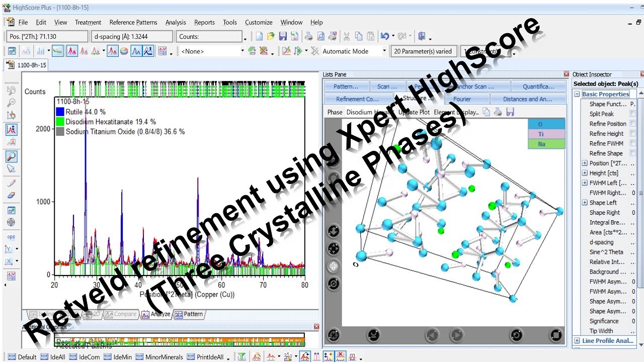
Task: Click the crossed-out refinement icon beside Automatic Mode
Action: pyautogui.click(x=315, y=51)
